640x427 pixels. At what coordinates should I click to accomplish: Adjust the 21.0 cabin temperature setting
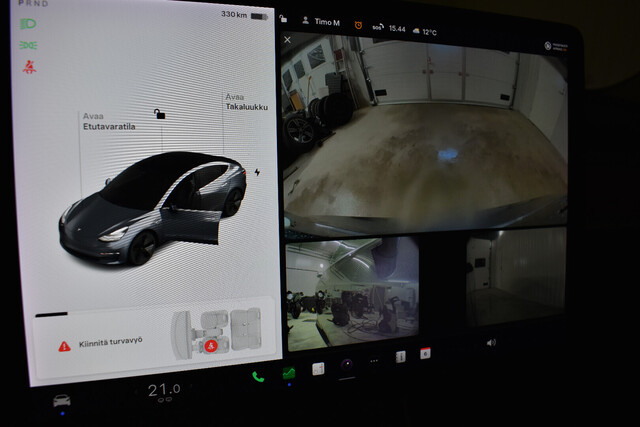click(163, 389)
